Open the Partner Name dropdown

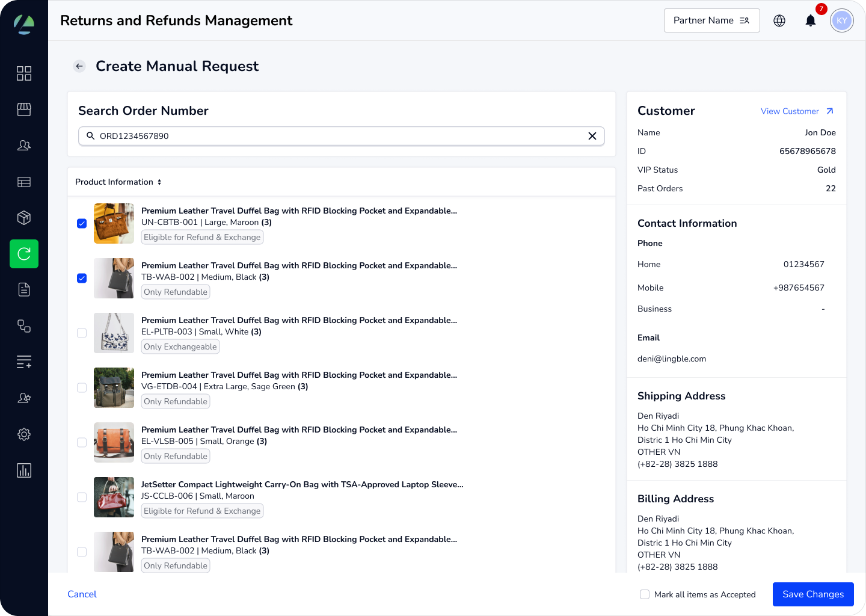711,20
